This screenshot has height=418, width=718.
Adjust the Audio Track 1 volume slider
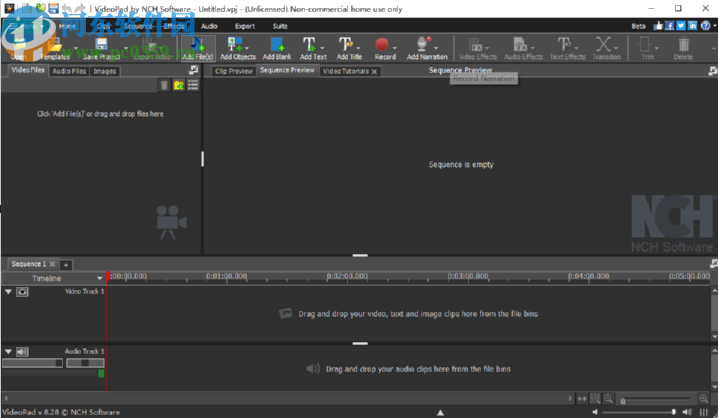[x=33, y=363]
